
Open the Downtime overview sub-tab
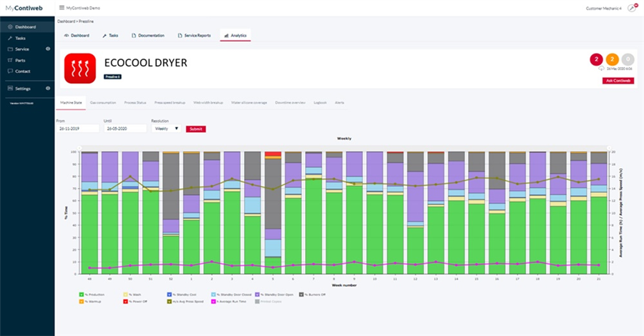tap(290, 102)
